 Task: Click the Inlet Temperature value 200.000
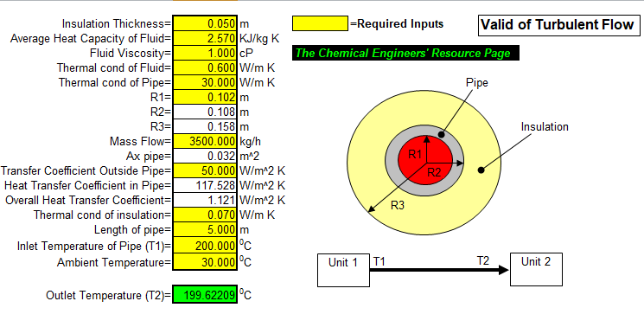click(x=205, y=246)
